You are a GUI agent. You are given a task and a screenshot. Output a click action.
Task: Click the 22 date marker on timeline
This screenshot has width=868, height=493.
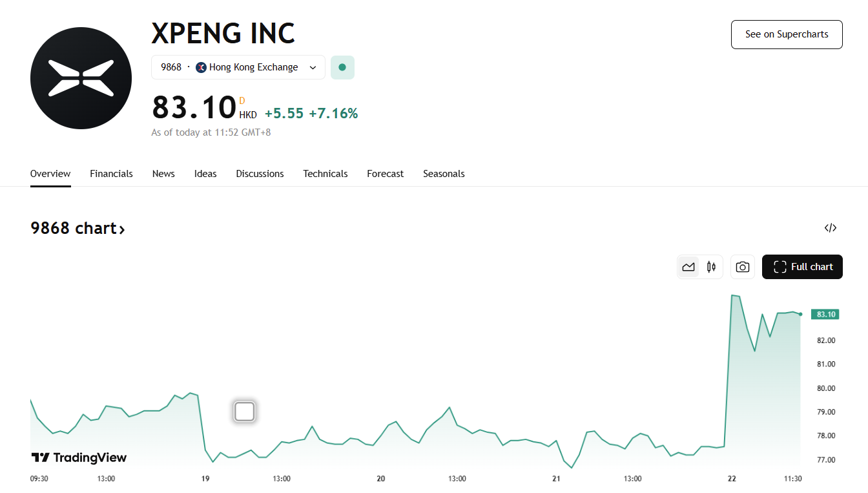pos(732,479)
